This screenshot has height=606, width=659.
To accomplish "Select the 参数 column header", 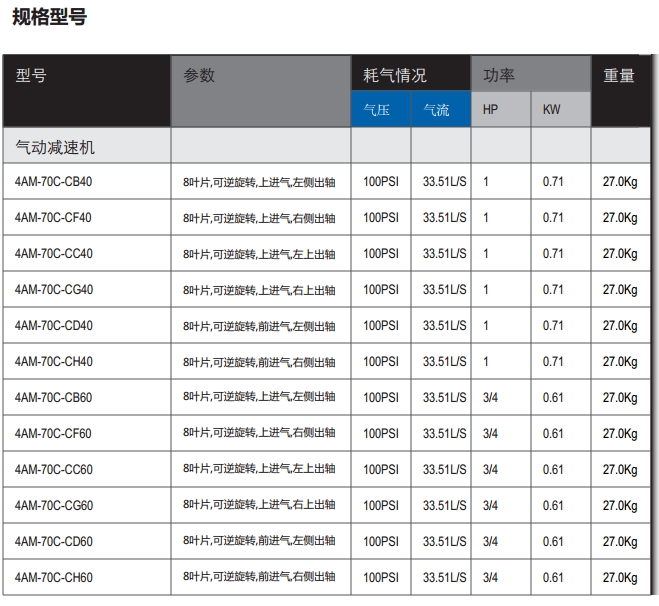I will point(199,75).
